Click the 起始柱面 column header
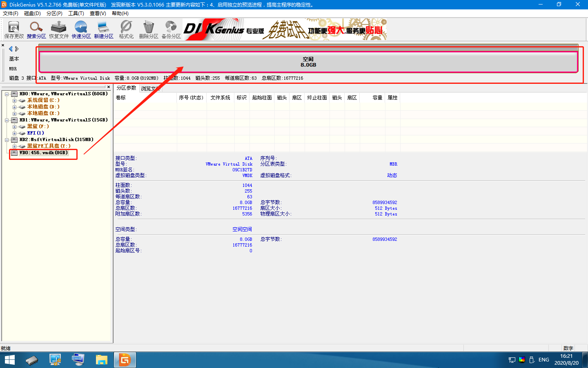The image size is (588, 368). [x=262, y=98]
